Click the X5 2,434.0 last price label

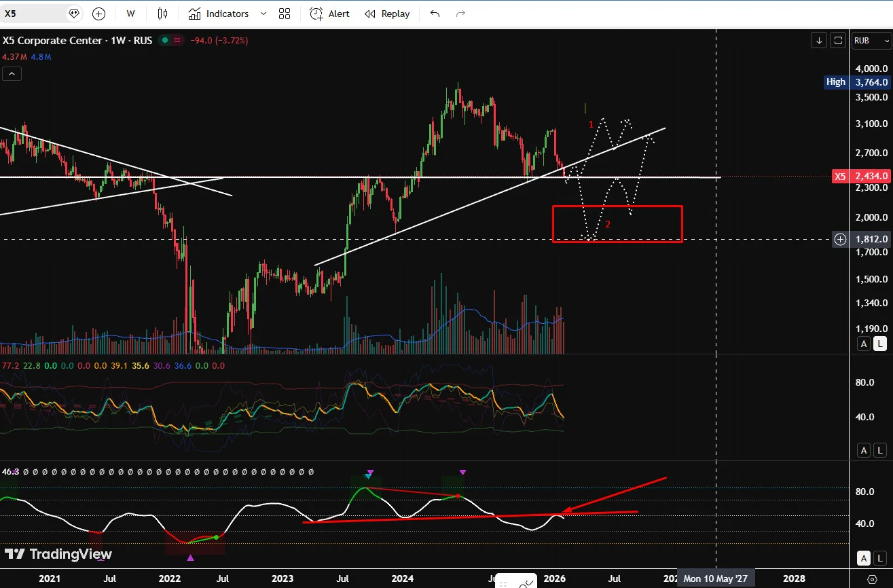coord(861,176)
